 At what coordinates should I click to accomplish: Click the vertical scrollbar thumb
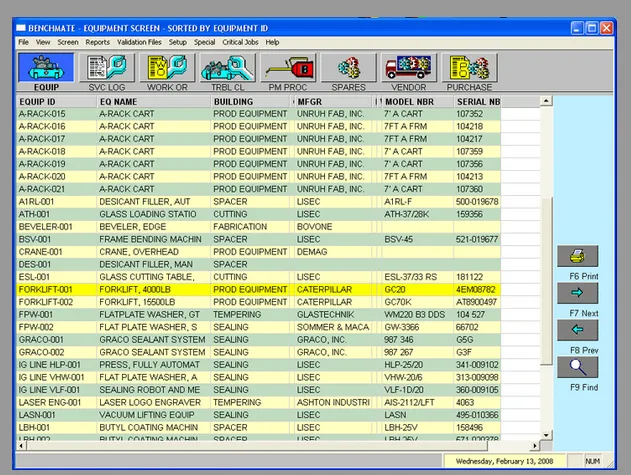click(546, 281)
